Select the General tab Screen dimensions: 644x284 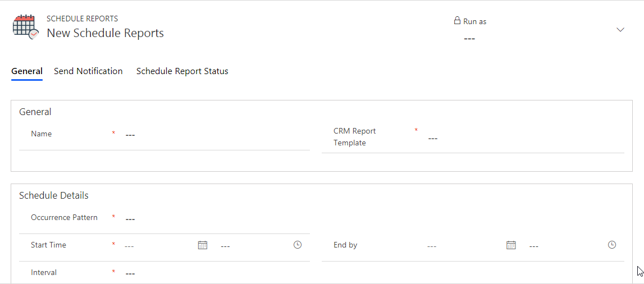[27, 71]
